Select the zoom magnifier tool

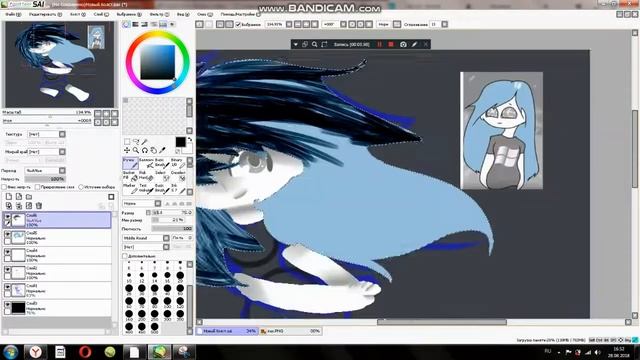click(x=136, y=150)
